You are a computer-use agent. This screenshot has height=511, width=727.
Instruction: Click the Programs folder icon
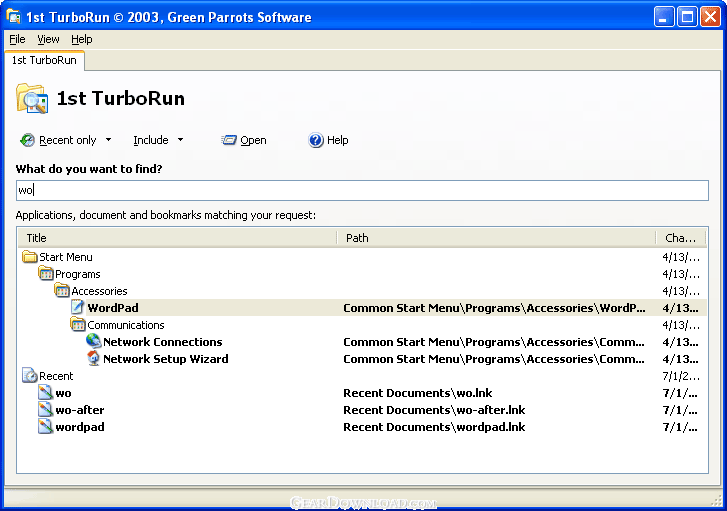[x=46, y=274]
